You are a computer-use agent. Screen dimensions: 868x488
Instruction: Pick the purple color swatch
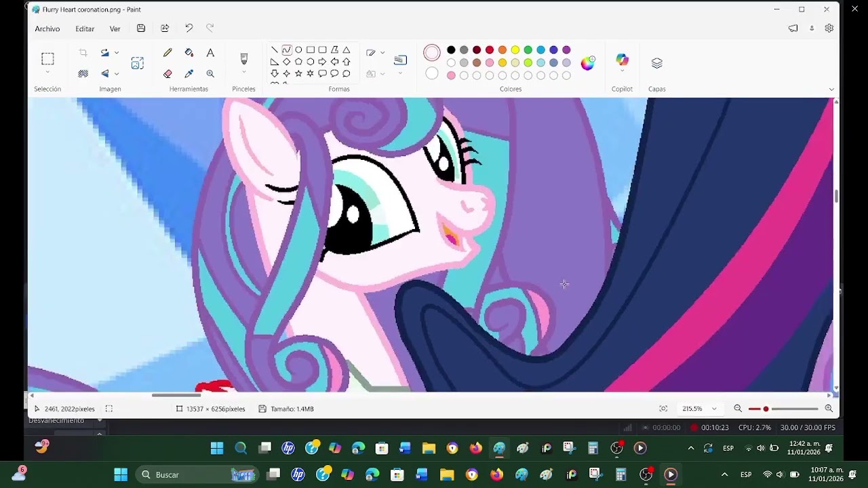[566, 49]
